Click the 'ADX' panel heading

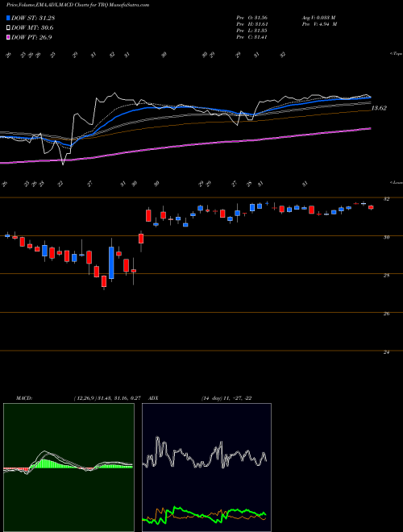click(154, 398)
